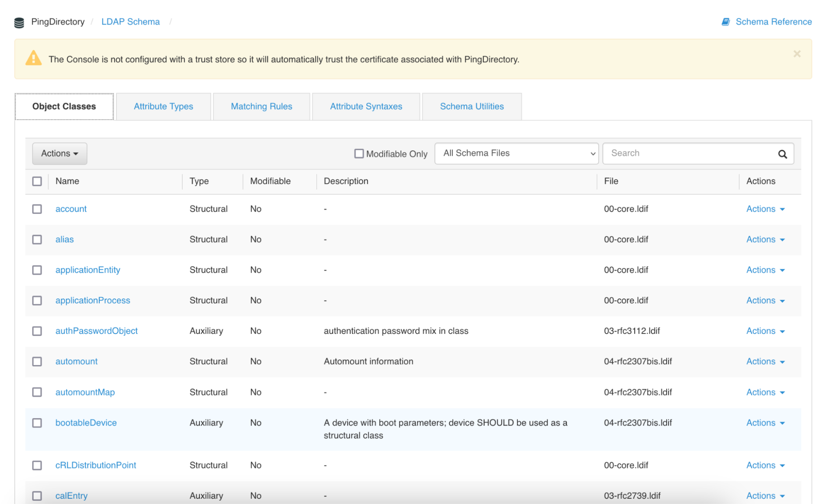Switch to the Matching Rules tab

(262, 107)
